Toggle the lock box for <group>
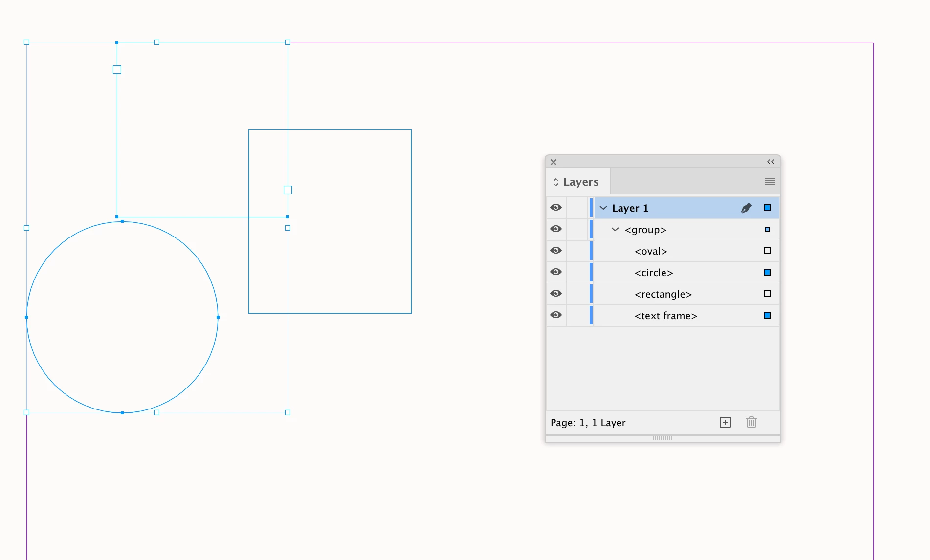The height and width of the screenshot is (560, 930). [x=577, y=229]
